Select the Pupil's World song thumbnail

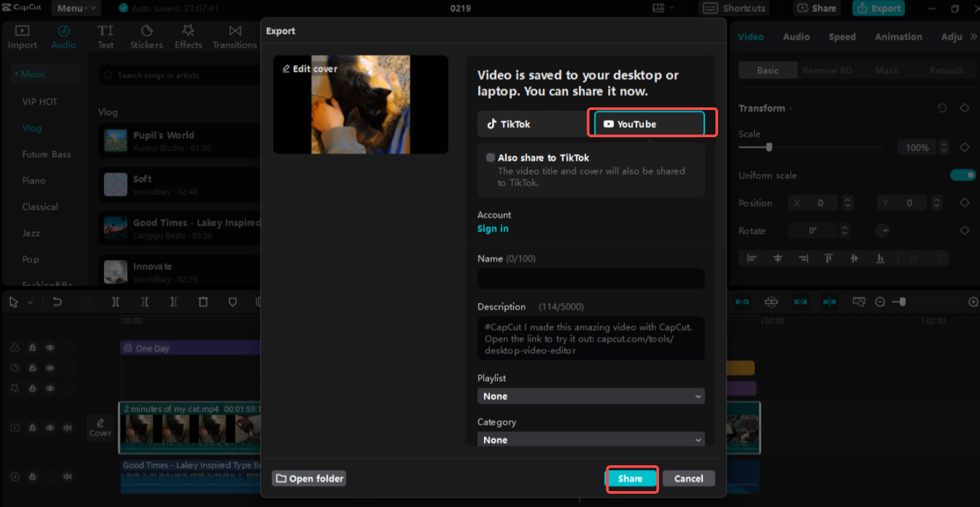(x=116, y=141)
